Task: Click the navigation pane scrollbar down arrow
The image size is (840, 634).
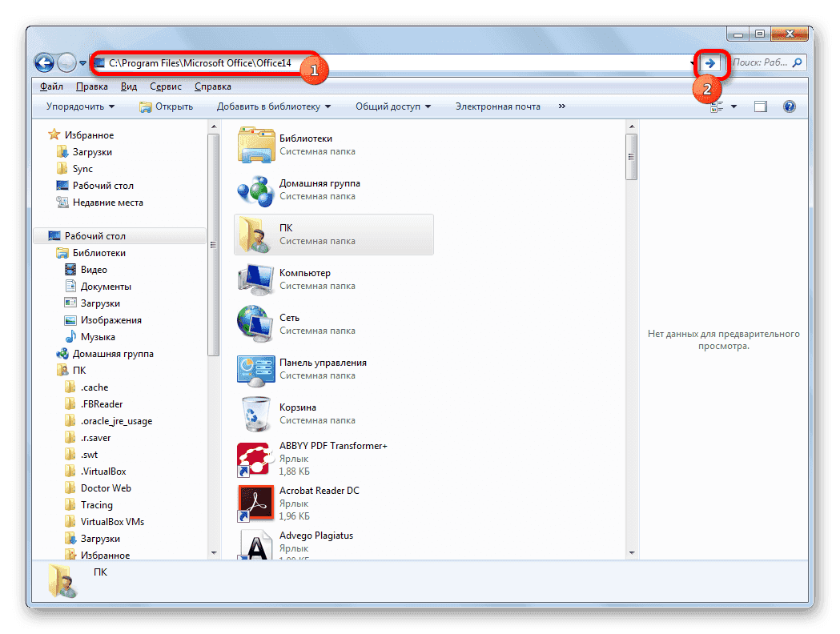Action: coord(214,552)
